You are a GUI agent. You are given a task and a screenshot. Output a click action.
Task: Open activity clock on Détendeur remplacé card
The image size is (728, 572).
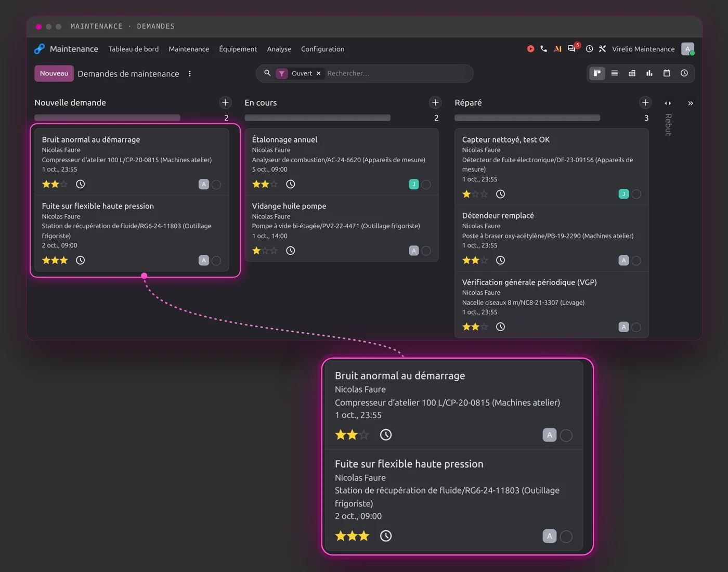click(x=500, y=260)
